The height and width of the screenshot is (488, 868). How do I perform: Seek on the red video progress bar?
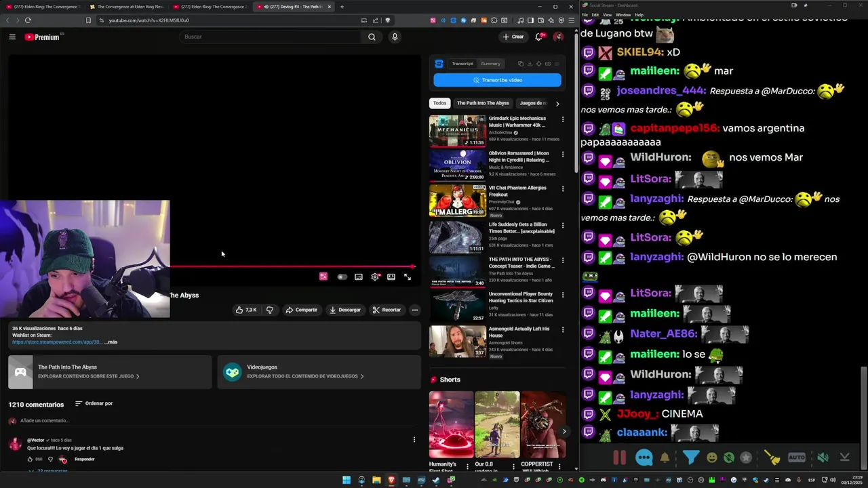(x=292, y=266)
